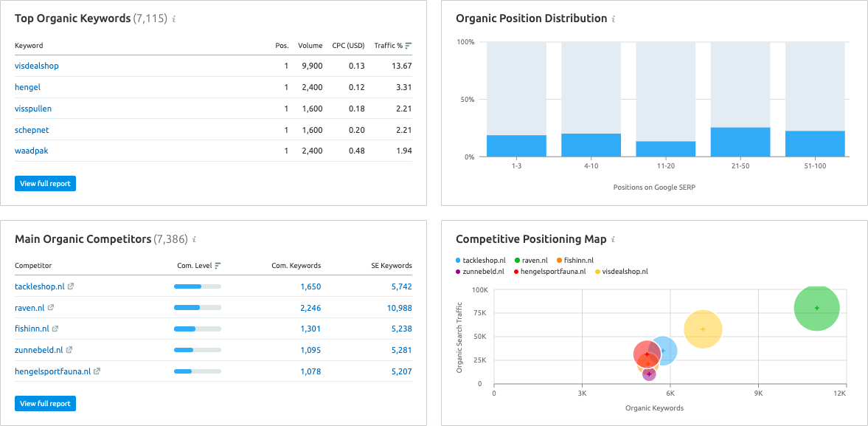Open 2,246 common keywords for raven.nl
868x426 pixels.
(310, 308)
